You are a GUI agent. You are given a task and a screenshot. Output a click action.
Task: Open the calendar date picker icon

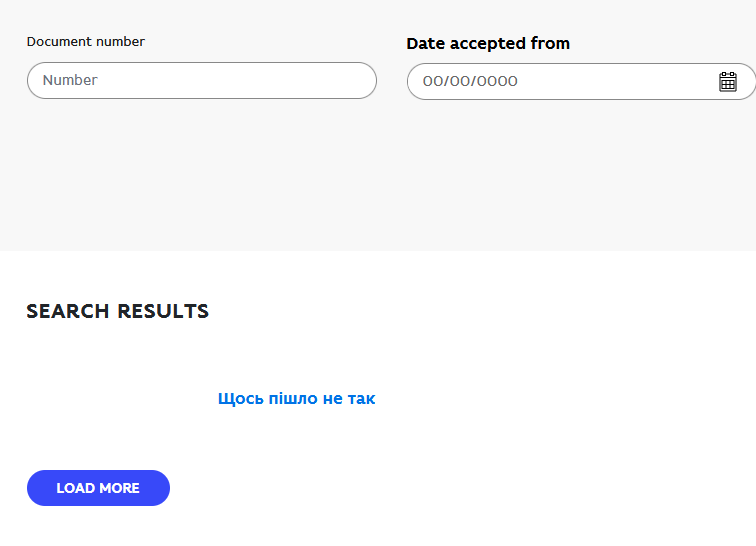tap(728, 81)
